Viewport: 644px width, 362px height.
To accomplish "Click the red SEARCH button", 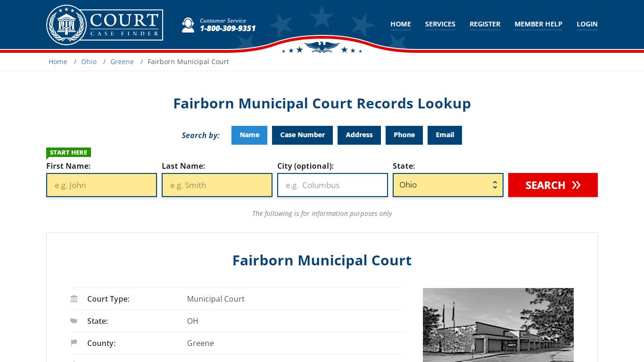I will 553,185.
